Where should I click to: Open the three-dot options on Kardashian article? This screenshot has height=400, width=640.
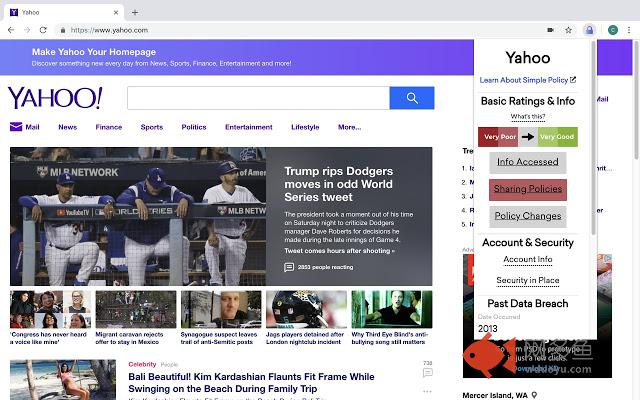click(427, 391)
